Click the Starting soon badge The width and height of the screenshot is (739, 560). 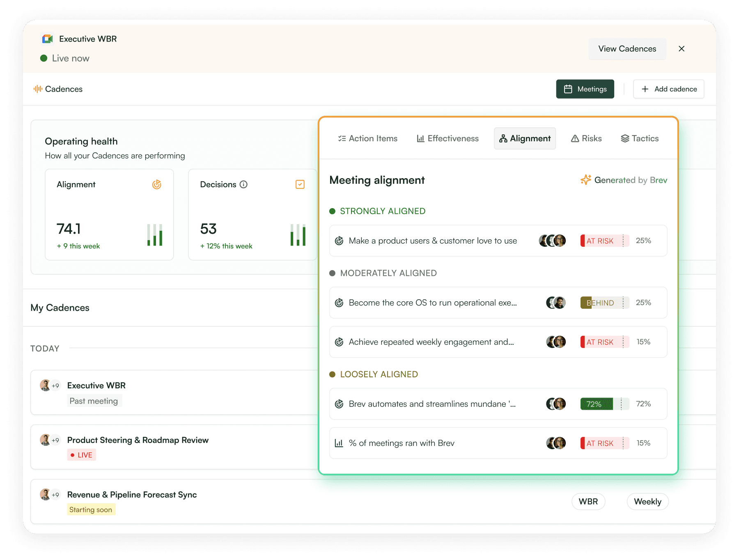[91, 510]
